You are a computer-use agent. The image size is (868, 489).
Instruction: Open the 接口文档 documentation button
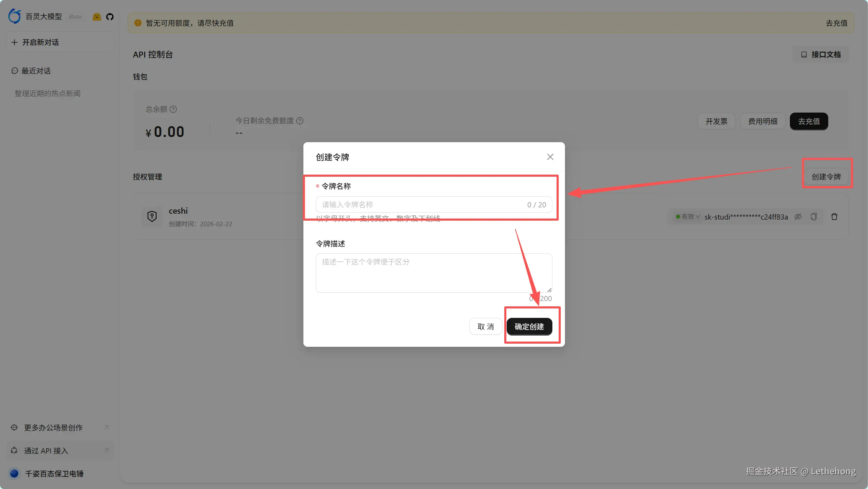coord(821,54)
